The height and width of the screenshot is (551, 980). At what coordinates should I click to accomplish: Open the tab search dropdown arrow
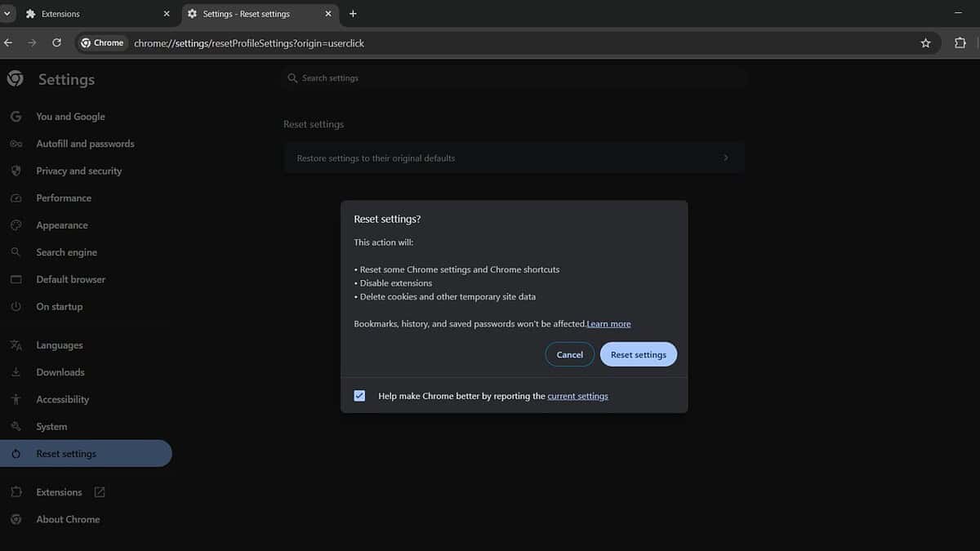click(x=7, y=14)
